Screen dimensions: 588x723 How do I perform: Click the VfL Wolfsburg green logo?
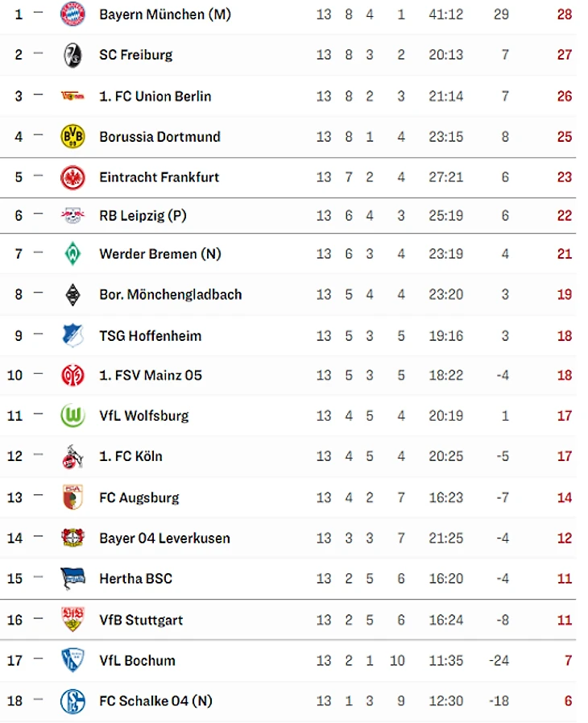pyautogui.click(x=72, y=416)
